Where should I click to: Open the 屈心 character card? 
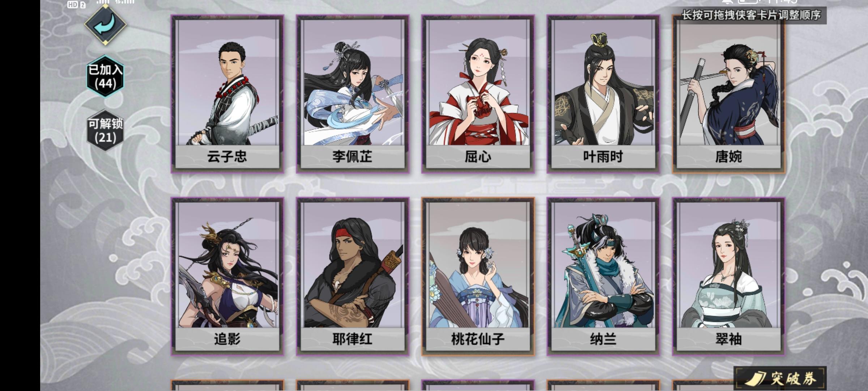point(478,94)
